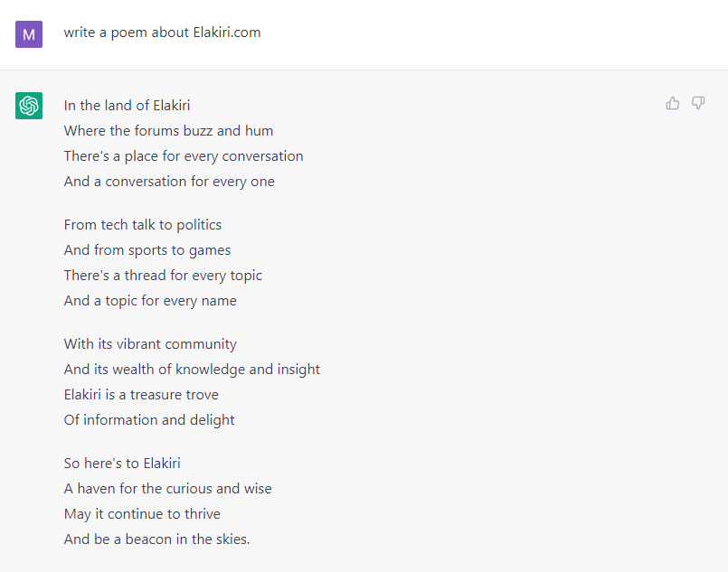Click the line 'A haven for the curious and wise'
728x572 pixels.
(x=167, y=489)
